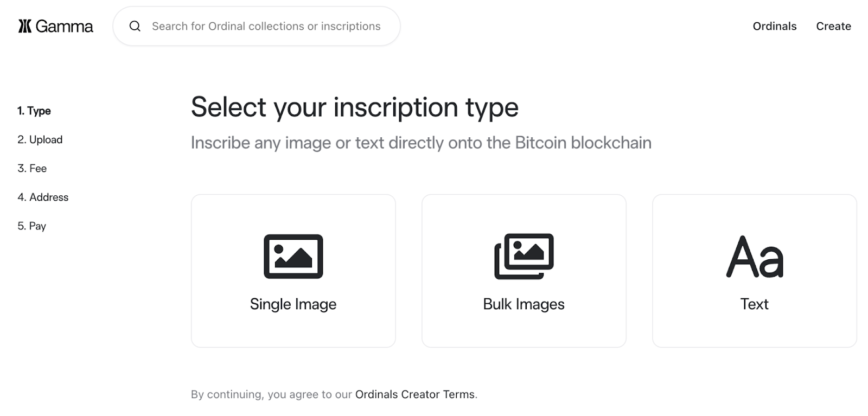Select step 4. Address
Image resolution: width=868 pixels, height=416 pixels.
(x=43, y=197)
